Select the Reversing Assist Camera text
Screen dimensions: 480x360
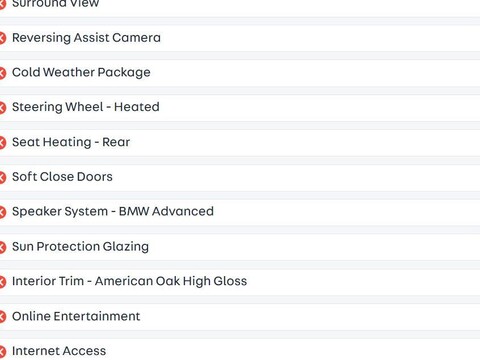[86, 38]
